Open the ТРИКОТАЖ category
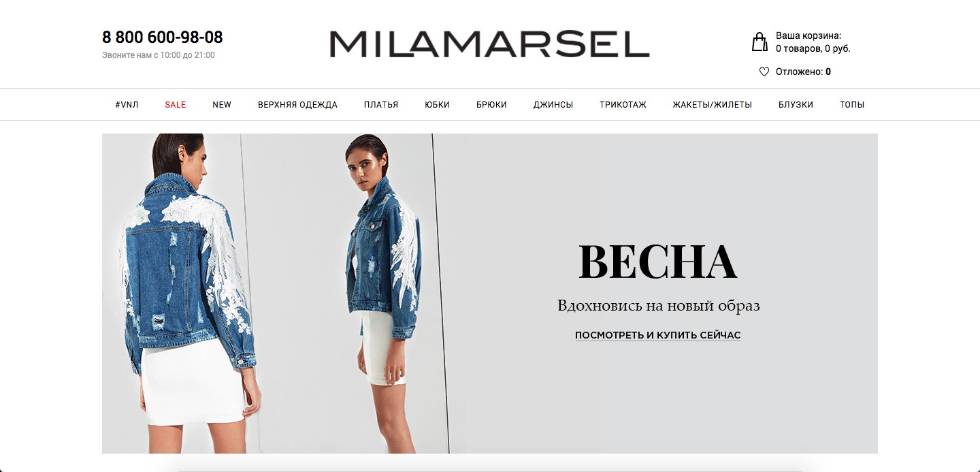This screenshot has width=980, height=472. [623, 104]
